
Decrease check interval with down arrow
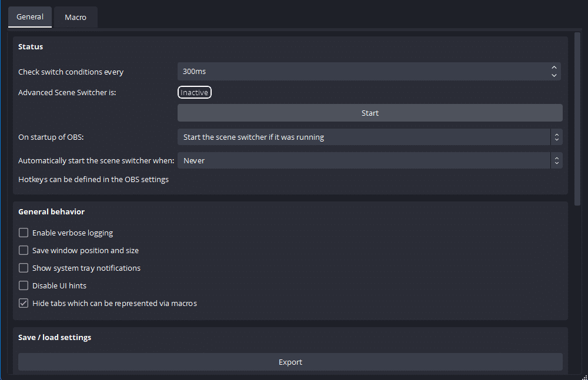(x=554, y=75)
